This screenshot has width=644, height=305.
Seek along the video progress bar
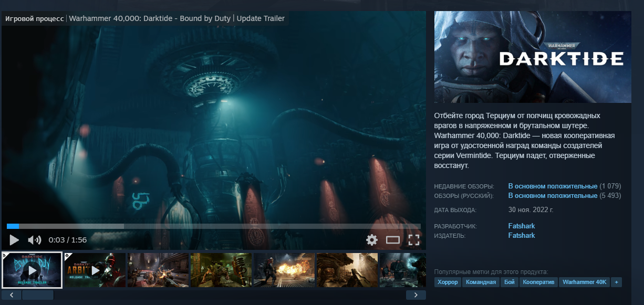[x=214, y=226]
